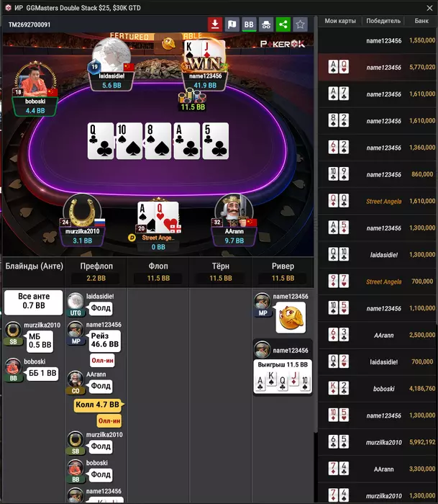This screenshot has width=438, height=504.
Task: Toggle the BB display mode button
Action: 249,24
